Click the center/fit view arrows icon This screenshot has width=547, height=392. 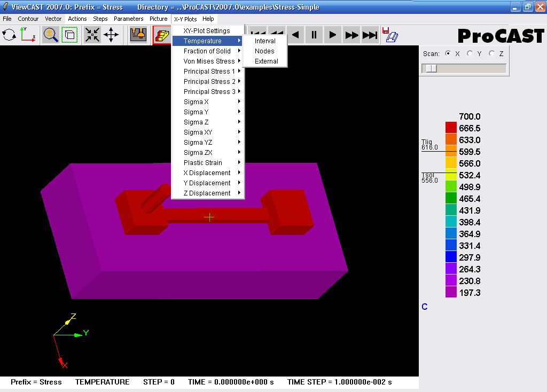coord(92,35)
